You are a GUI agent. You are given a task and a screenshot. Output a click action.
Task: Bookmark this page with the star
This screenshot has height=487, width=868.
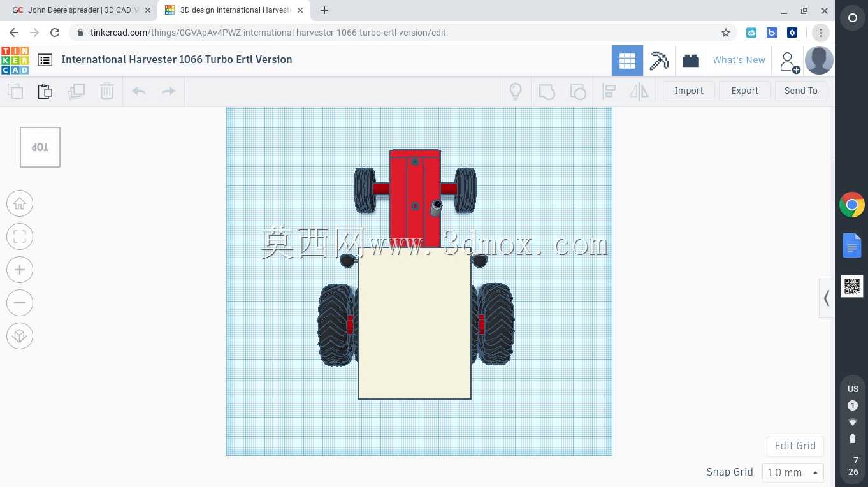[x=726, y=33]
